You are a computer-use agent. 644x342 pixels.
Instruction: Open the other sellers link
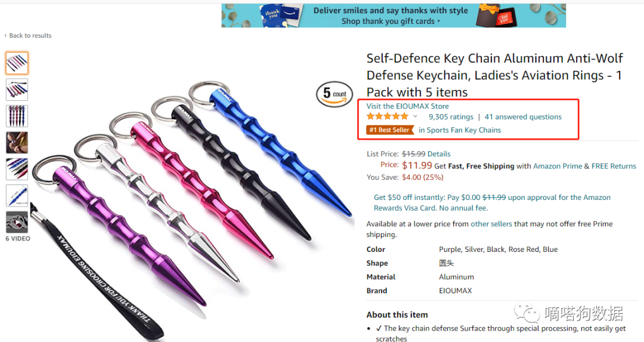pyautogui.click(x=491, y=224)
